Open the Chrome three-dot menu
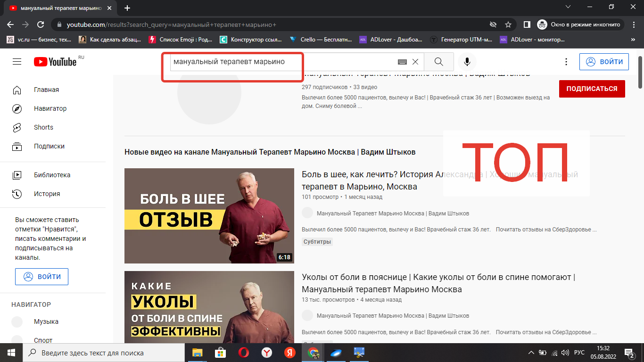This screenshot has height=362, width=644. pos(634,25)
